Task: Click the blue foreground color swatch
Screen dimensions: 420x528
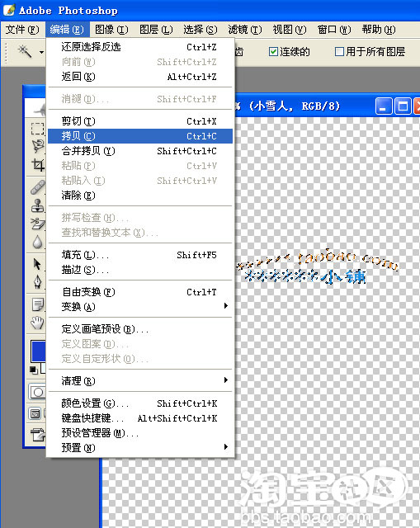Action: [38, 351]
